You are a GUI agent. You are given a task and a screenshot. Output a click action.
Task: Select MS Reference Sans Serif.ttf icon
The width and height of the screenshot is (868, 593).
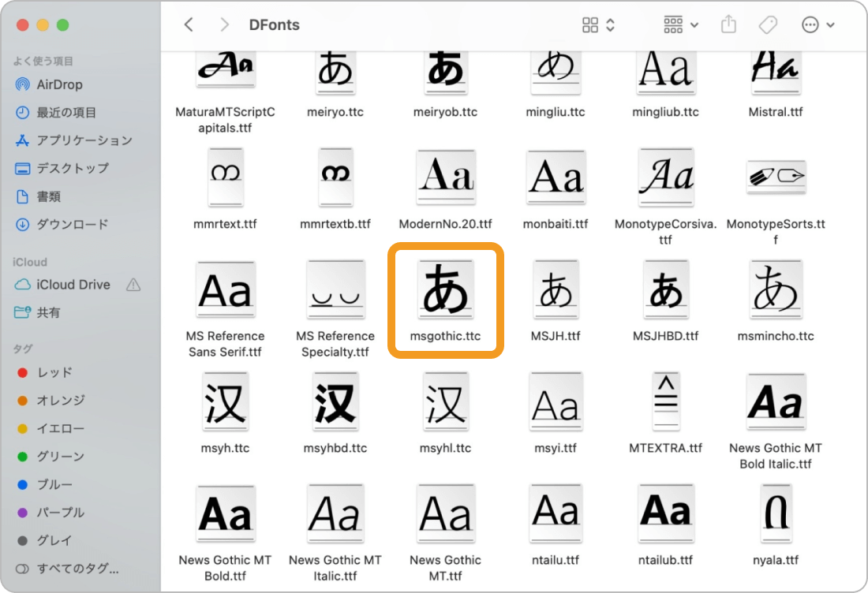pos(226,289)
